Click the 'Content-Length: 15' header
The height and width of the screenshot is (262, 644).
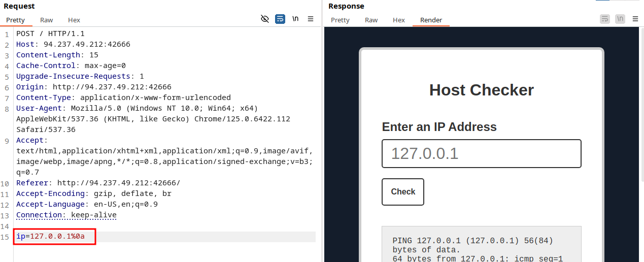(x=57, y=55)
